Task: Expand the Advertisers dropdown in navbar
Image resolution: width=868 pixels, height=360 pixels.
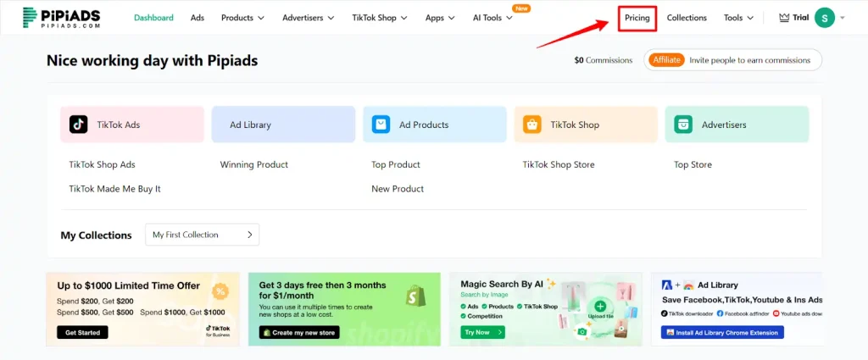Action: click(309, 18)
